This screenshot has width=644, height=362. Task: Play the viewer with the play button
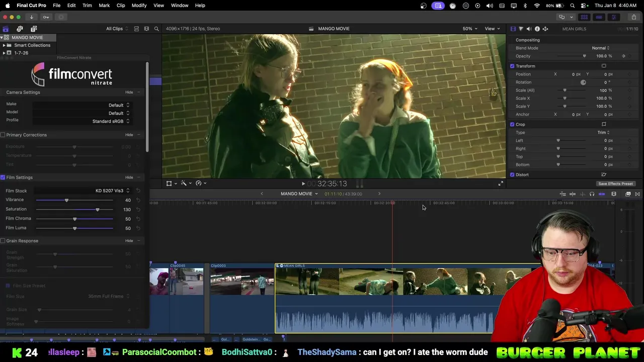(x=303, y=184)
